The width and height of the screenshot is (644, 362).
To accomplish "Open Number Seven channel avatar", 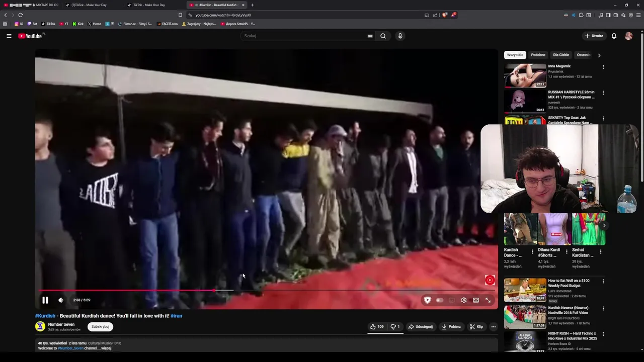I will point(40,327).
